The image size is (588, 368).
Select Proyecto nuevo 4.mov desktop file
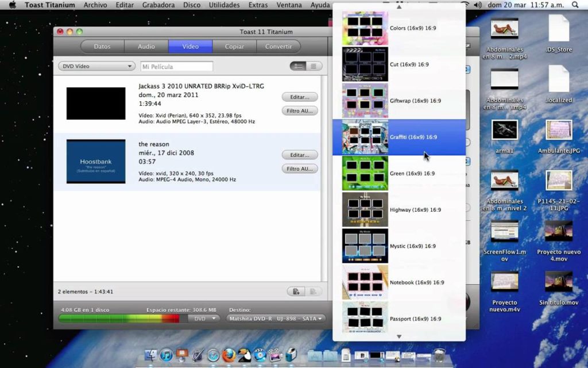[559, 240]
